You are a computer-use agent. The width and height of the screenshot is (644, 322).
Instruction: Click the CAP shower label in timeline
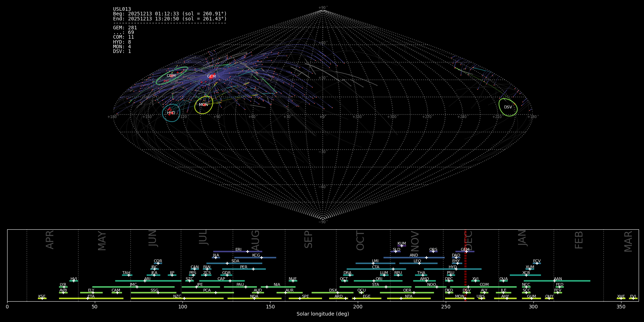coord(221,279)
